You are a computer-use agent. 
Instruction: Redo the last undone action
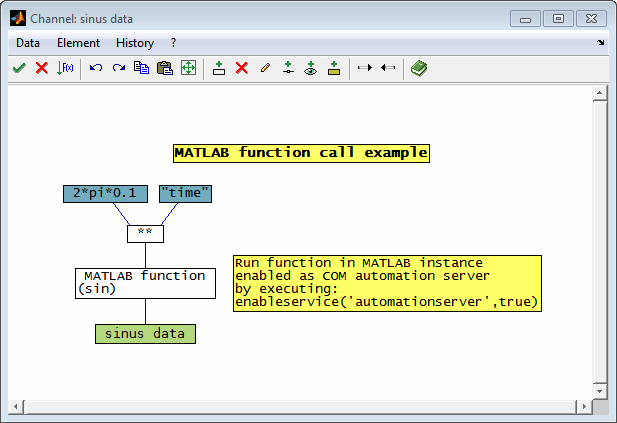point(118,68)
